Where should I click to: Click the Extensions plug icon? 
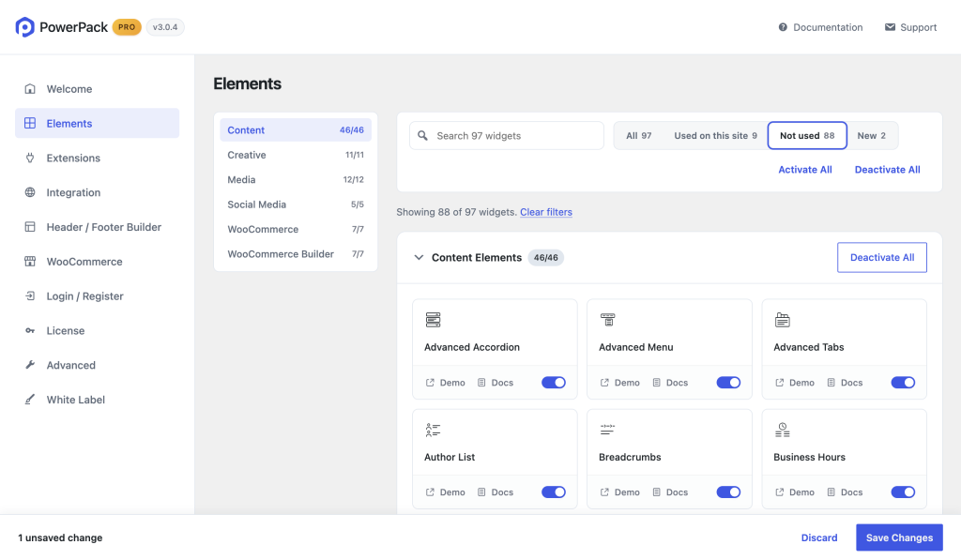click(29, 159)
